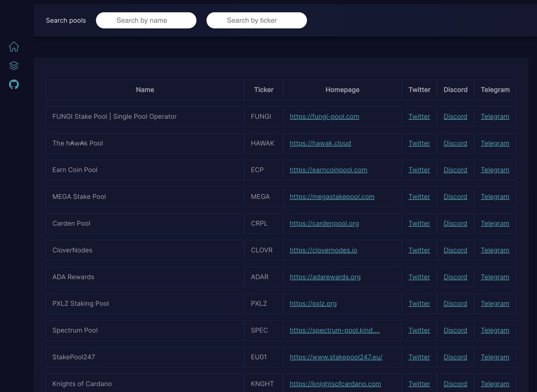Select the 'EU01' ticker cell
This screenshot has width=537, height=392.
[264, 357]
